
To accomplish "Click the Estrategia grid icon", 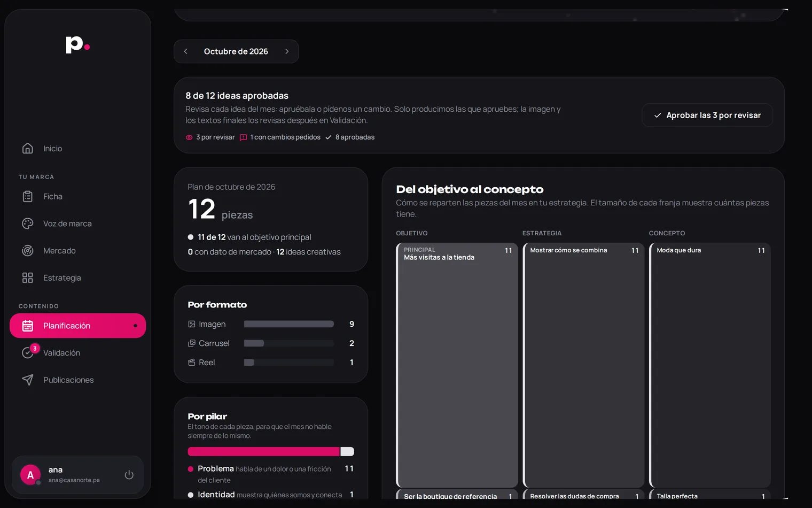I will pyautogui.click(x=28, y=278).
